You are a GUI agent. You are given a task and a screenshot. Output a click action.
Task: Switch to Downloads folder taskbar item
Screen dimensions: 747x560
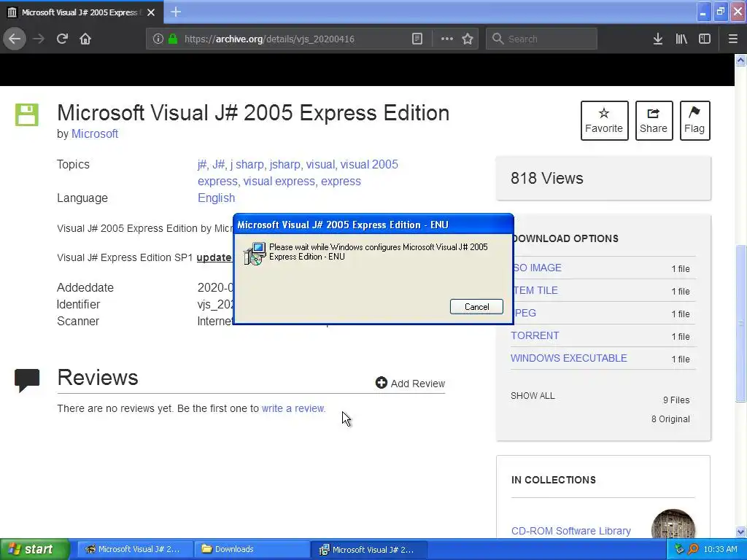(252, 550)
